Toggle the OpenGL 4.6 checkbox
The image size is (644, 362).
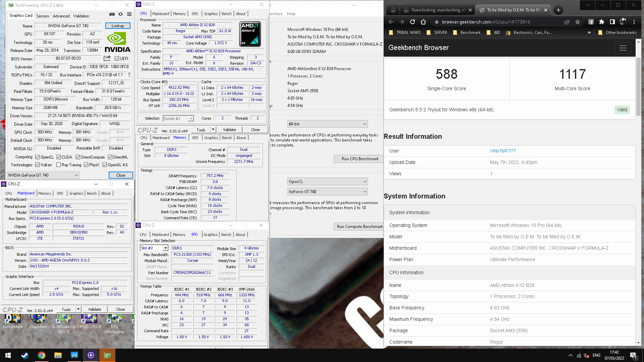(x=105, y=165)
